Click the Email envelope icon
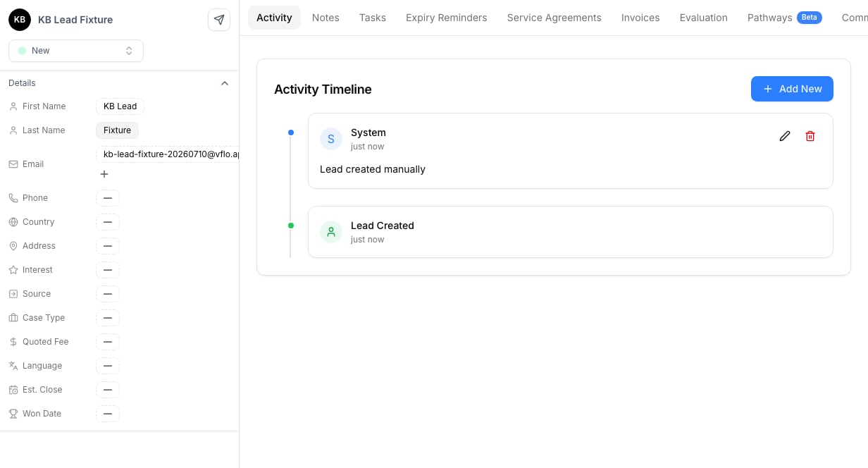This screenshot has height=468, width=868. click(x=13, y=164)
